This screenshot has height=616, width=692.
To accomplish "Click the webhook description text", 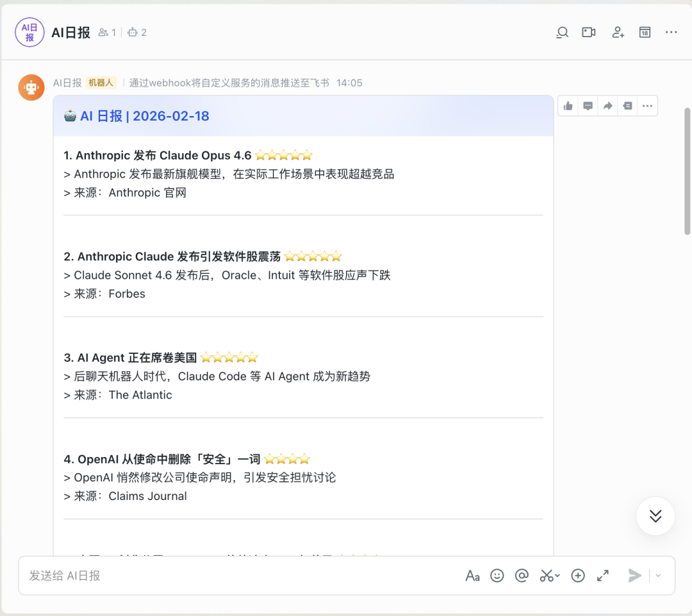I will tap(229, 83).
